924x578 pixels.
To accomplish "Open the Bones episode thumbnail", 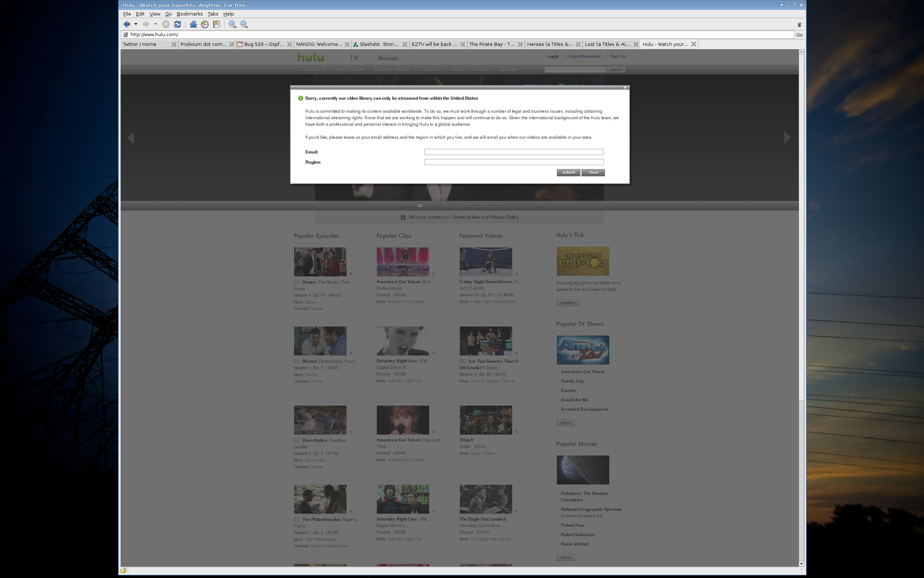I will (320, 262).
